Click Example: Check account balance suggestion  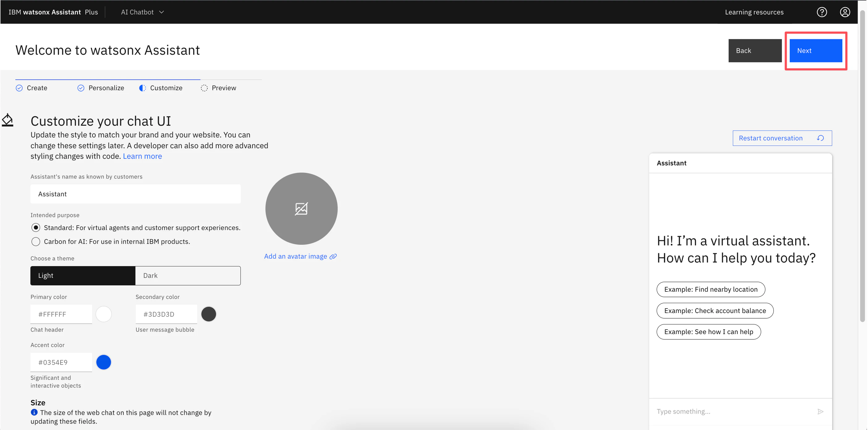click(x=715, y=311)
